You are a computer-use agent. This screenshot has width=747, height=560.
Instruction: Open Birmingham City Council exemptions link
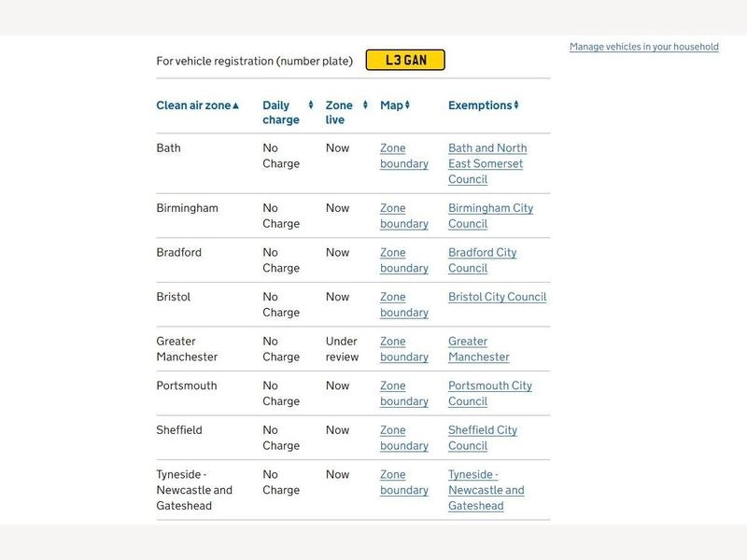click(491, 216)
